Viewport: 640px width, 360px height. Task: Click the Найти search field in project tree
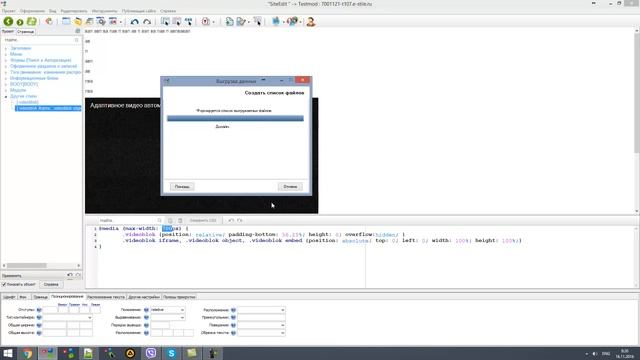41,40
